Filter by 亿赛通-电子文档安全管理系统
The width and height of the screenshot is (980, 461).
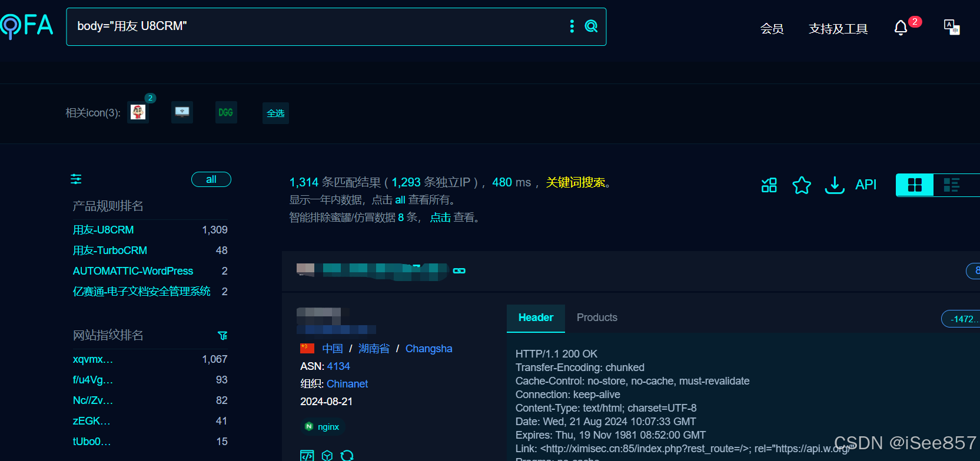click(x=141, y=292)
